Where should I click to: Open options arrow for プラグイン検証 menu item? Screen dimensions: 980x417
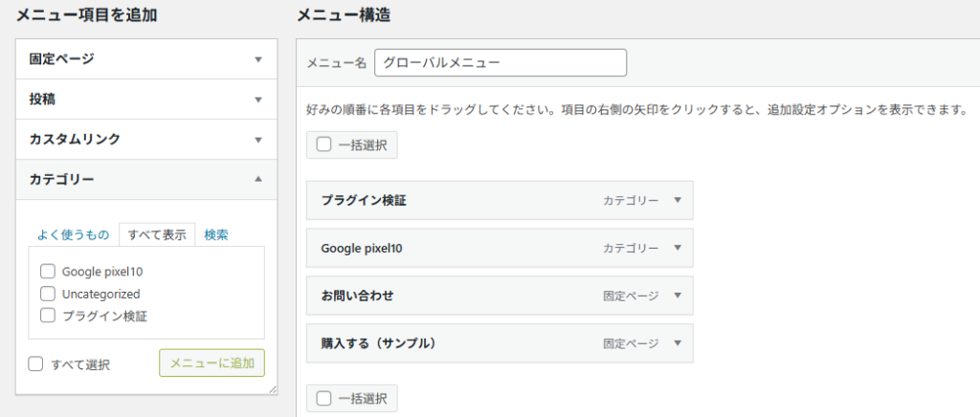coord(677,201)
